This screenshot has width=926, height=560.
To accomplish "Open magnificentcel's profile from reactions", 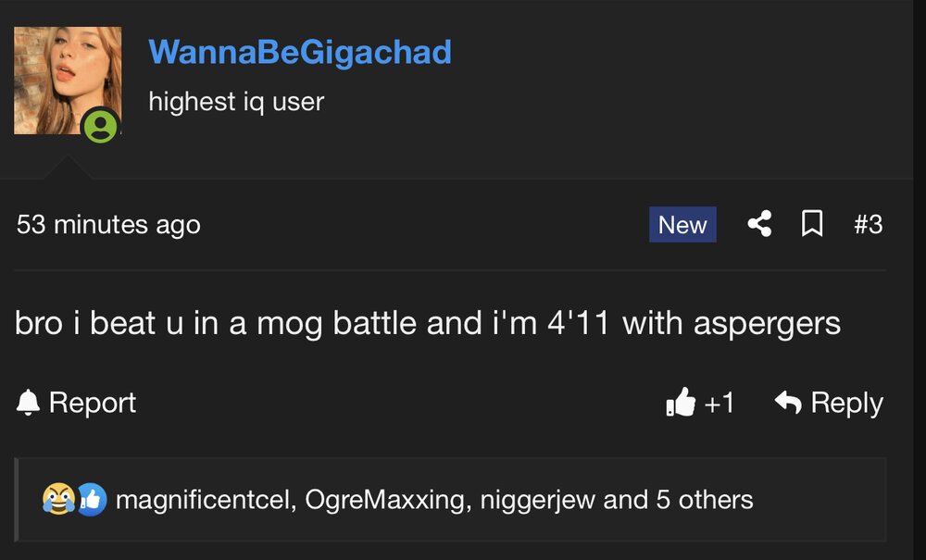I will (x=204, y=500).
